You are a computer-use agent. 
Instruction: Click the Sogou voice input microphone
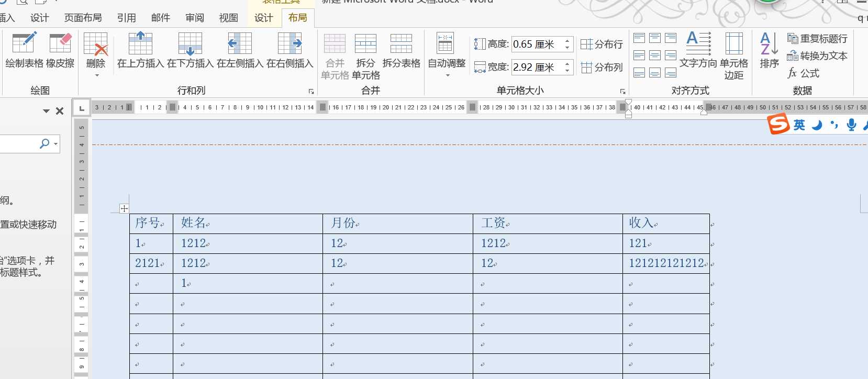coord(852,125)
